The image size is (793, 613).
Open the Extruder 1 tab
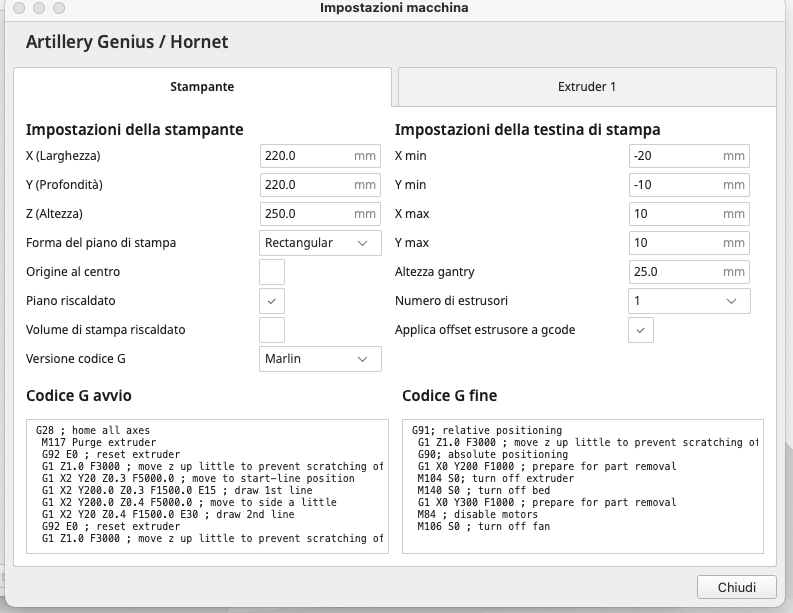[587, 86]
